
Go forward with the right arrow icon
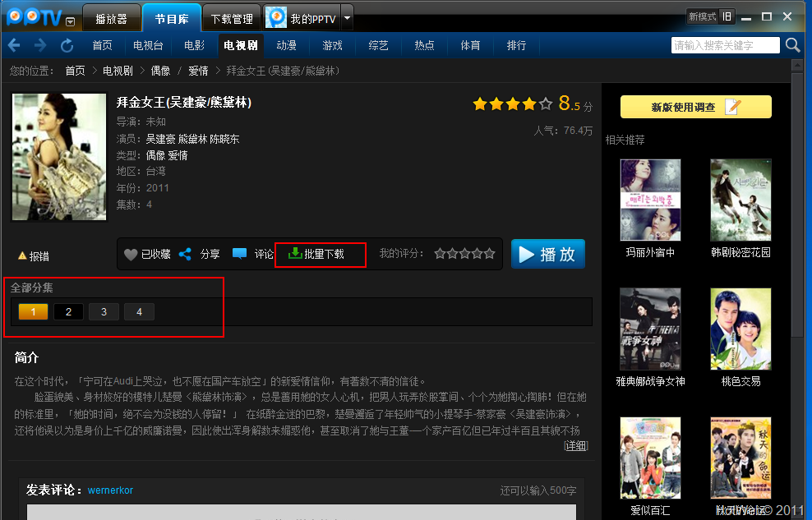(40, 45)
